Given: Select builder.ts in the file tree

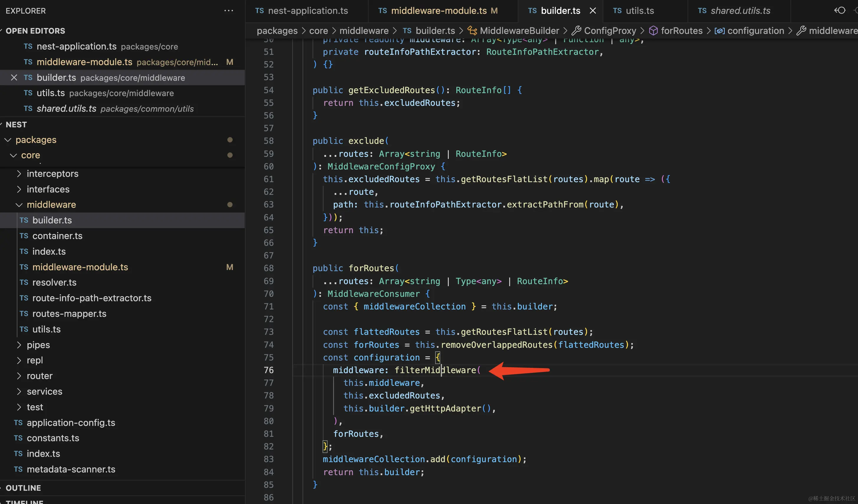Looking at the screenshot, I should [x=122, y=220].
